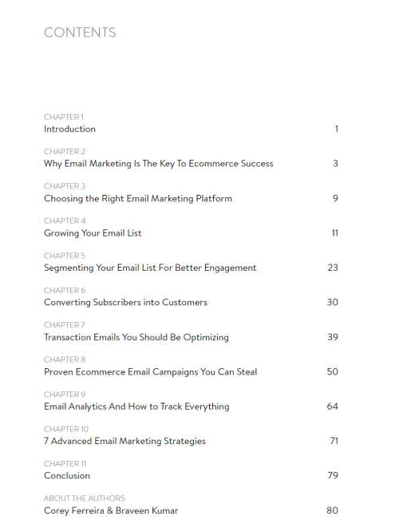Click page number 50 for Chapter 8
This screenshot has width=399, height=532.
[x=333, y=372]
